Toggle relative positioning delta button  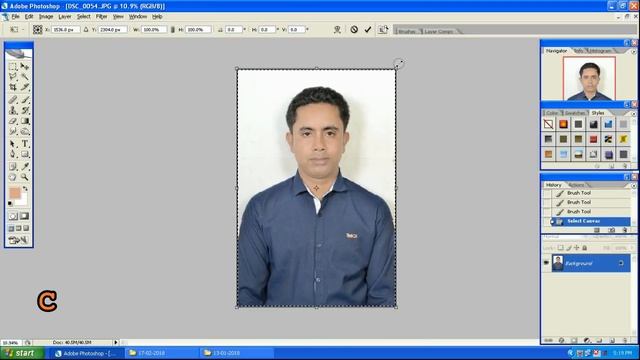[x=86, y=29]
